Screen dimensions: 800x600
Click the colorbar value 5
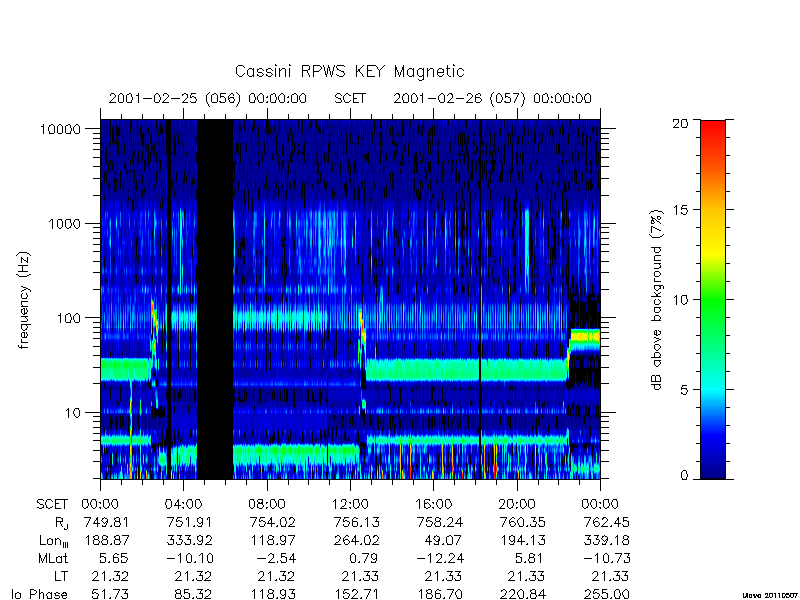[684, 390]
